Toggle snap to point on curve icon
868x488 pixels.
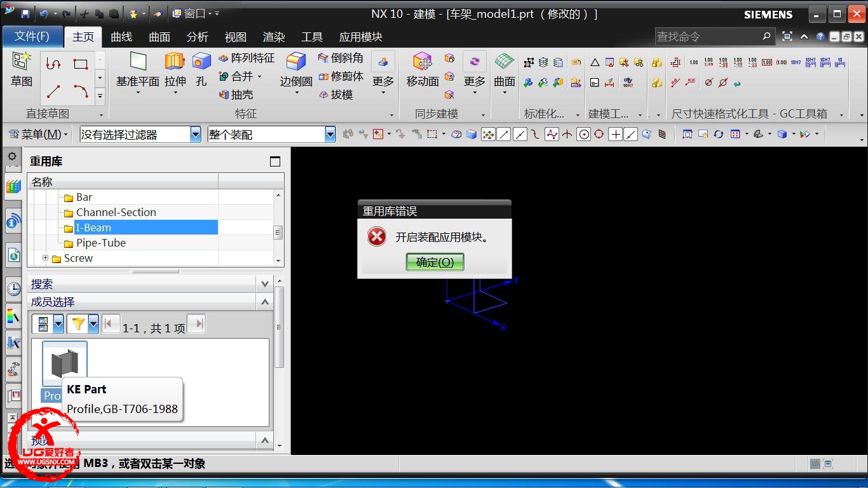(630, 134)
